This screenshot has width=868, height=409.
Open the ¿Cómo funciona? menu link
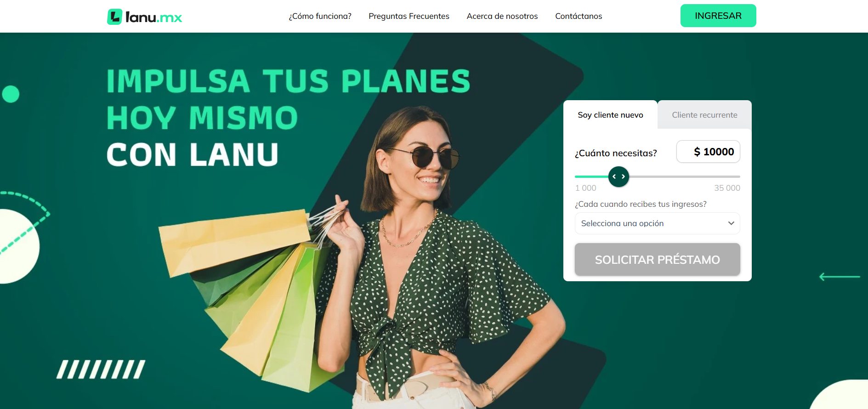point(320,16)
